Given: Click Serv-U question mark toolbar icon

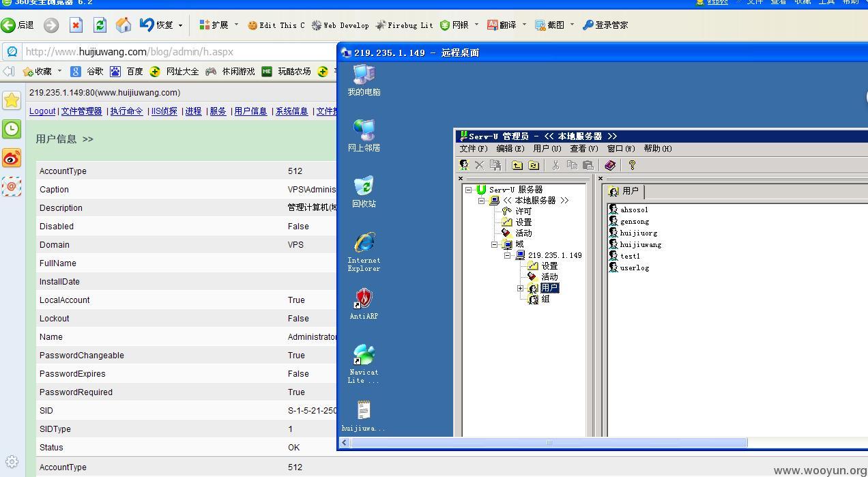Looking at the screenshot, I should pos(632,165).
